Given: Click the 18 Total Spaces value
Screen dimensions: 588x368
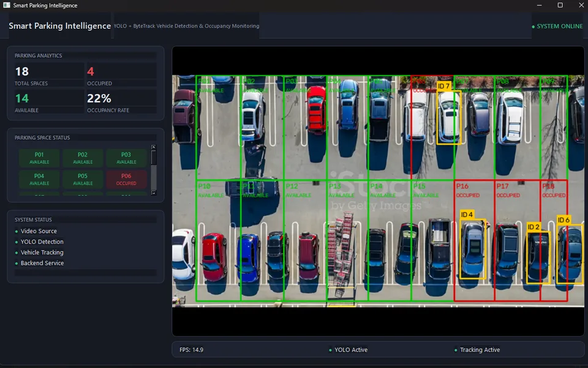Looking at the screenshot, I should 22,71.
